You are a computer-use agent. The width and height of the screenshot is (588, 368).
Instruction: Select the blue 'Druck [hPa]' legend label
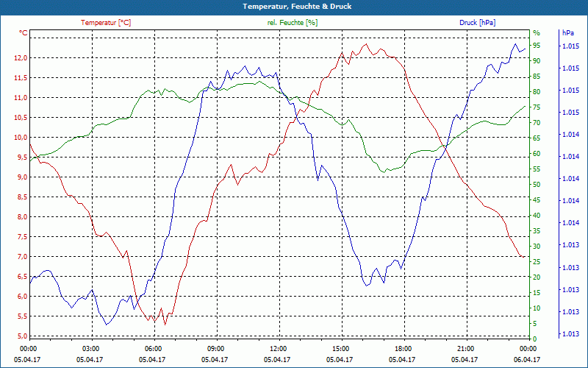click(477, 23)
